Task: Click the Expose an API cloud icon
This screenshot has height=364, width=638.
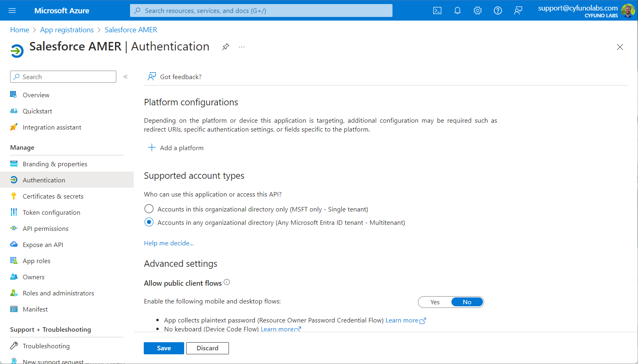Action: tap(14, 245)
